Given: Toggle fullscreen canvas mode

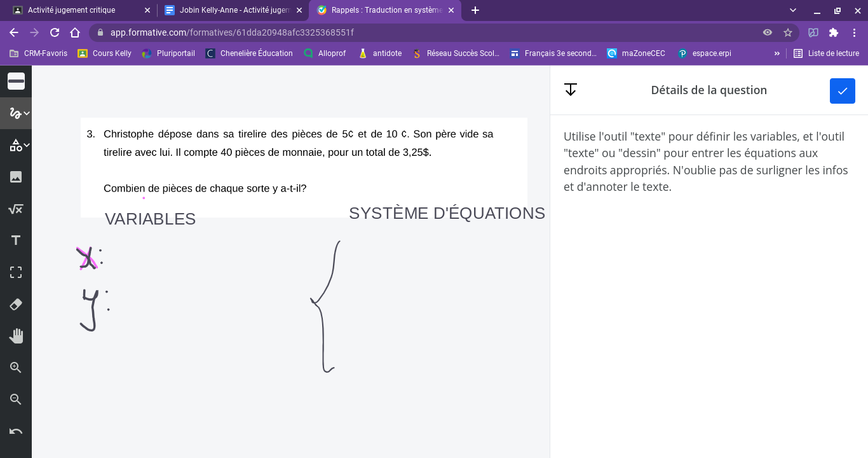Looking at the screenshot, I should (16, 272).
